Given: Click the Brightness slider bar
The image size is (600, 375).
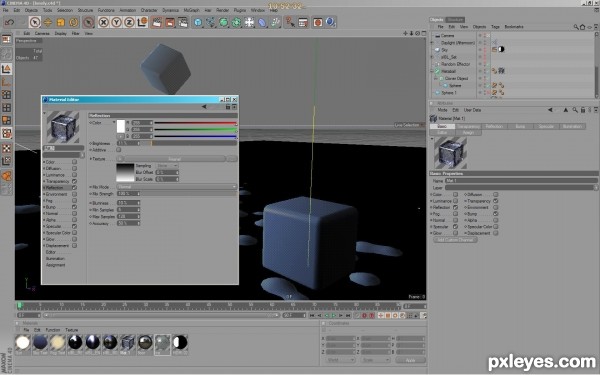Looking at the screenshot, I should 188,143.
